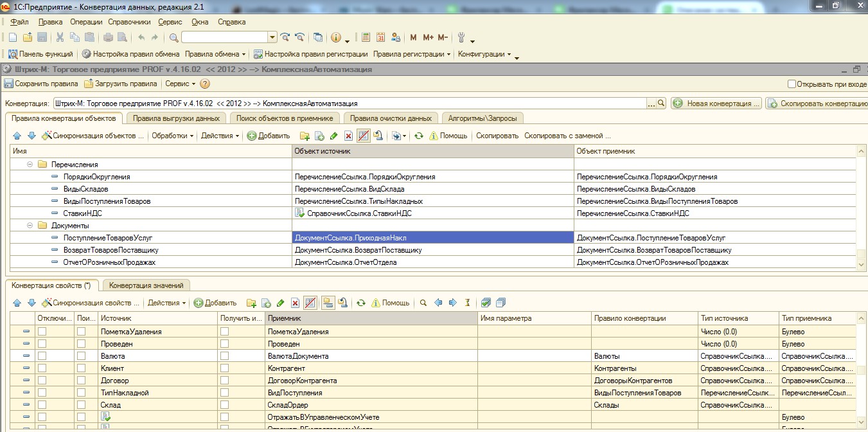Click the orange question mark help icon

click(205, 84)
